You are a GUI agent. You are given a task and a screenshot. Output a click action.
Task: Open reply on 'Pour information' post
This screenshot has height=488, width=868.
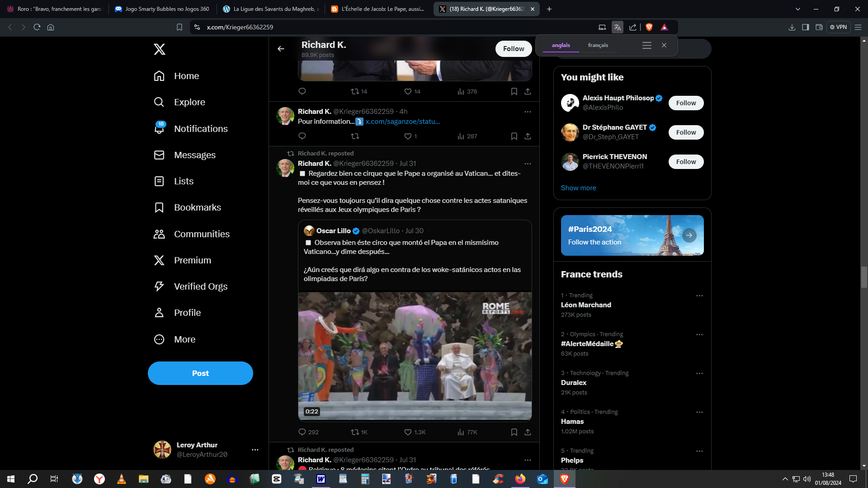click(x=302, y=136)
